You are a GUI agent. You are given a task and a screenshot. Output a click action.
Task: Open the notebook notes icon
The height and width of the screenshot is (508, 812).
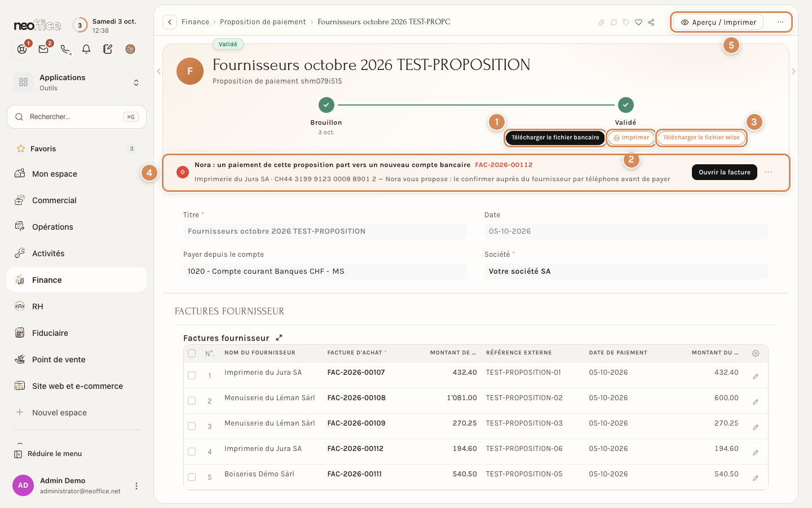click(108, 49)
